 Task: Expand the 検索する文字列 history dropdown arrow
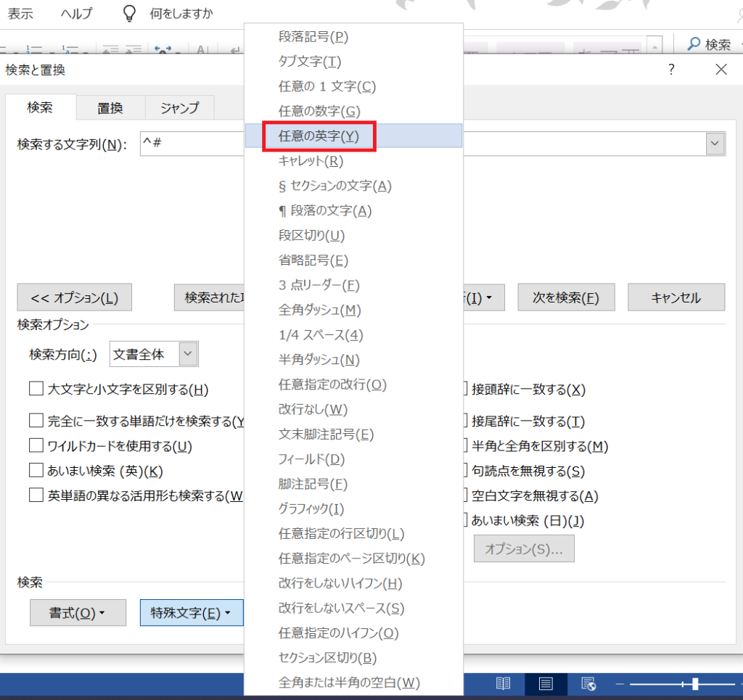pos(715,144)
